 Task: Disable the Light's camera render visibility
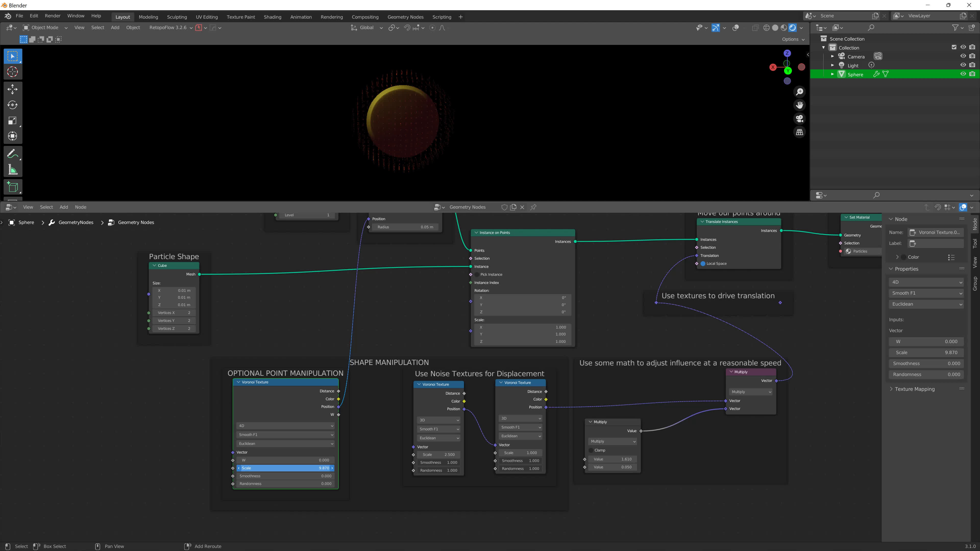(973, 65)
